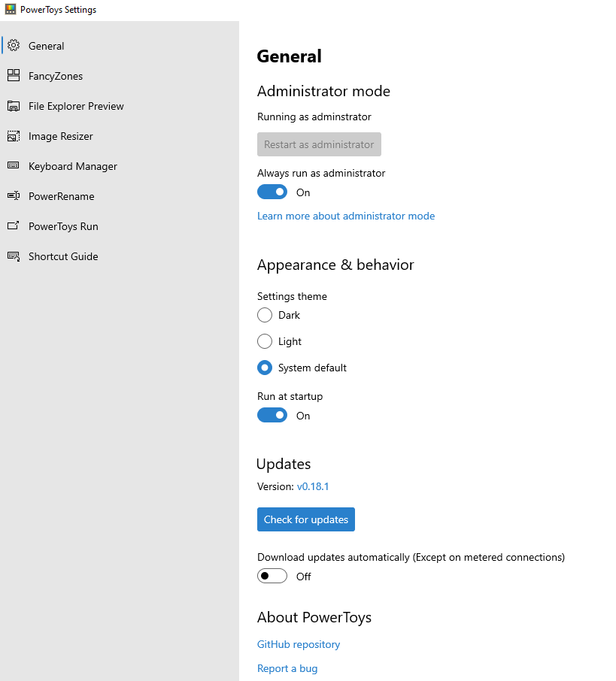This screenshot has height=681, width=616.
Task: Toggle Always run as administrator switch
Action: tap(272, 192)
